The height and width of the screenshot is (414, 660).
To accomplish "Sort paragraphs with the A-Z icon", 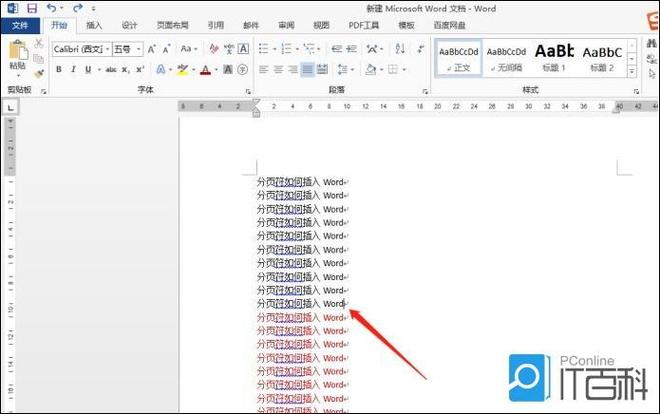I will pos(400,49).
